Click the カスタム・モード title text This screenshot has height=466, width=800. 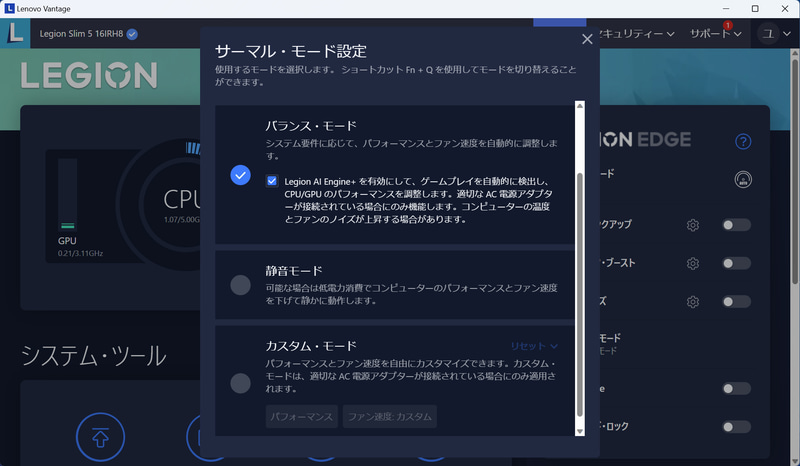point(311,346)
